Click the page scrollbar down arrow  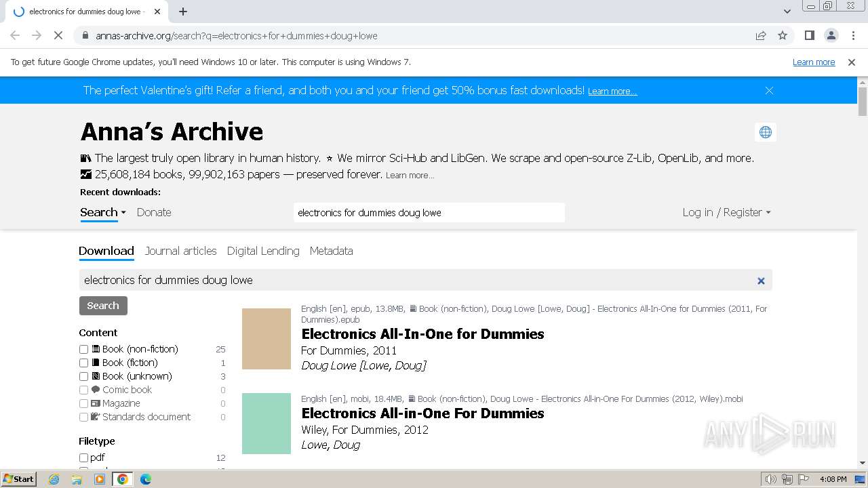pyautogui.click(x=863, y=463)
